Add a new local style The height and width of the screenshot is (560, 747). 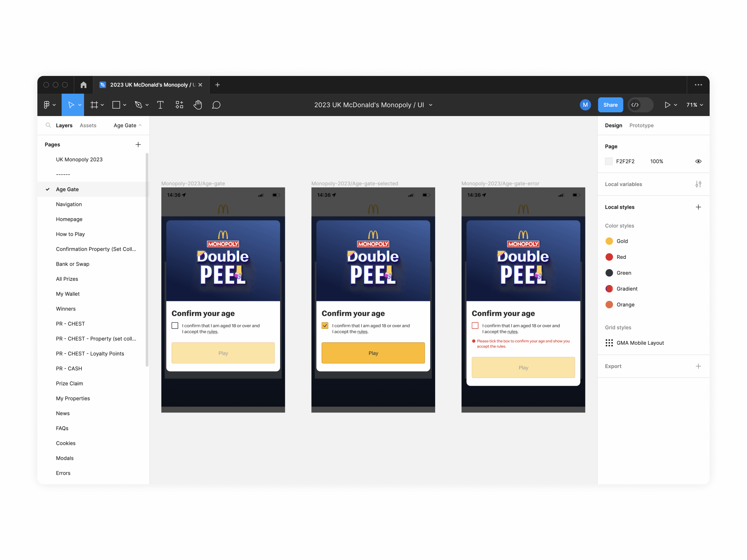tap(698, 207)
